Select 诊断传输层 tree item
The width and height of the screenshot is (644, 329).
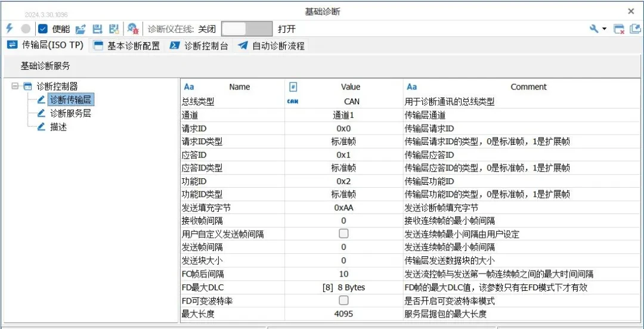coord(70,100)
